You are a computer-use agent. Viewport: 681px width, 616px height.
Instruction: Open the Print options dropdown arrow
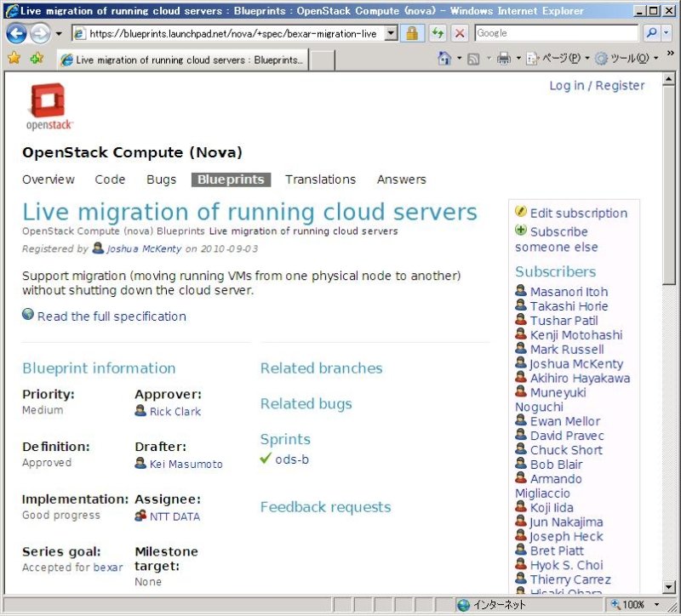[518, 58]
